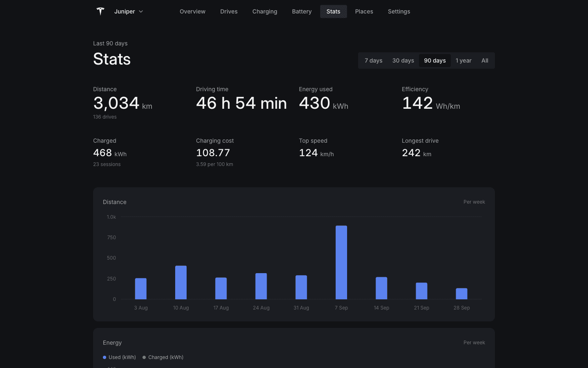Click the Energy chart title
The height and width of the screenshot is (368, 588).
(112, 343)
